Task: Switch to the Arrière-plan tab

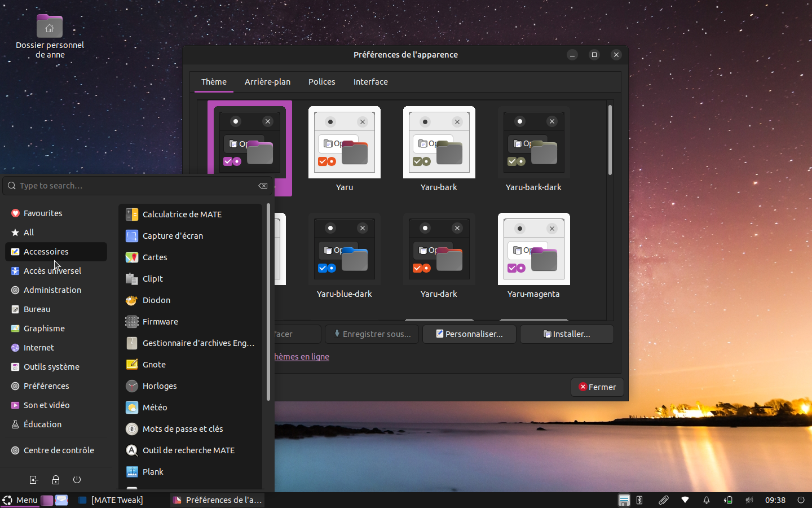Action: click(267, 82)
